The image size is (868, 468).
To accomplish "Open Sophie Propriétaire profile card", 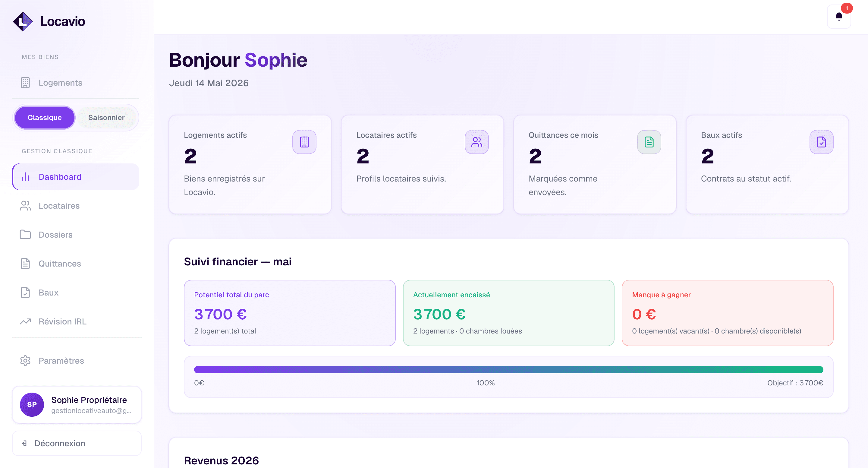I will 77,405.
